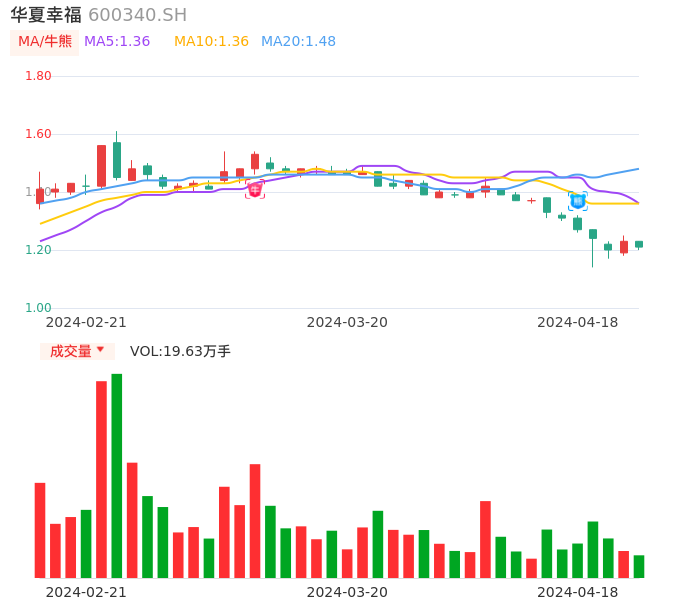The height and width of the screenshot is (606, 686).
Task: Click the large red candlestick near 1.60
Action: (x=101, y=165)
